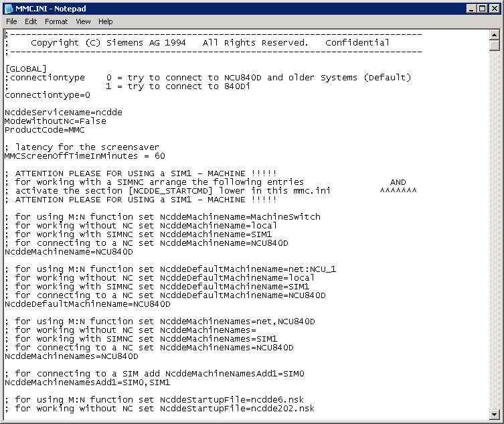Open the View menu
The width and height of the screenshot is (504, 424).
tap(83, 21)
